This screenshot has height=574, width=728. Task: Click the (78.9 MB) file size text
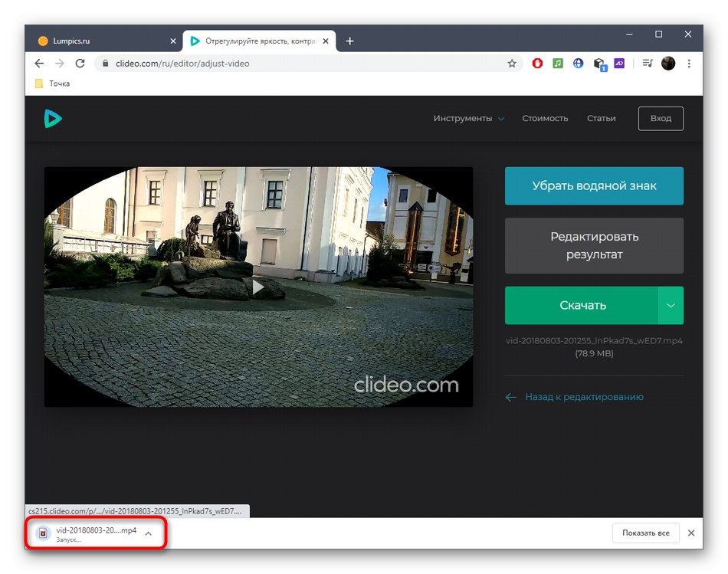(594, 353)
